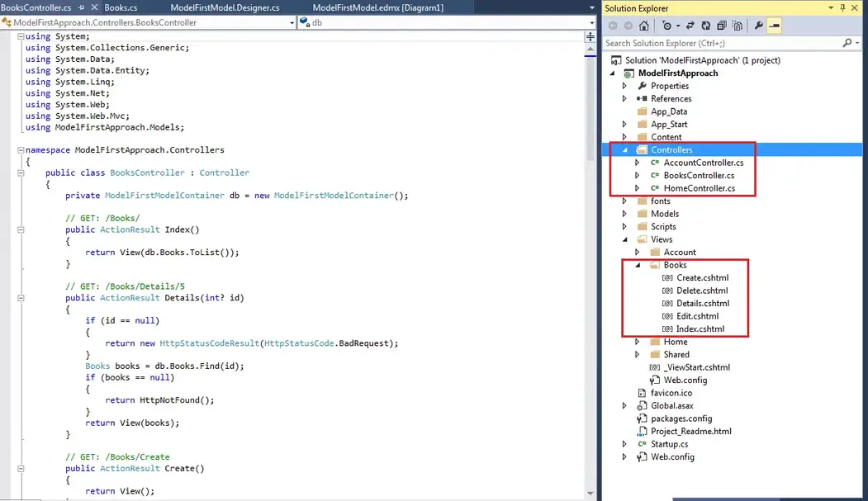Screen dimensions: 868x501
Task: Switch to ModelFirstModel.edmx [Diagram1] tab
Action: pyautogui.click(x=378, y=7)
